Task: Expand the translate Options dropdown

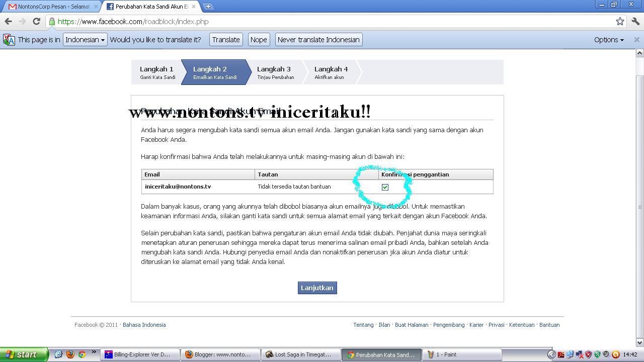Action: point(609,40)
